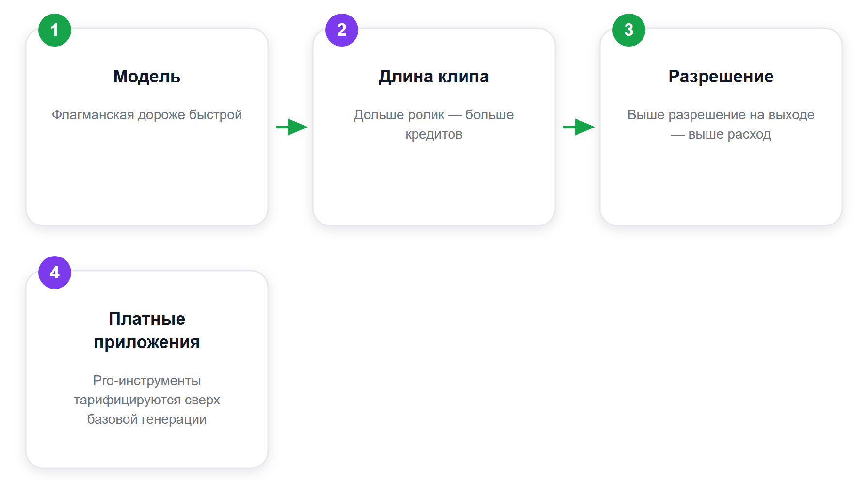Click the words базовой генерации
Image resolution: width=868 pixels, height=497 pixels.
147,419
